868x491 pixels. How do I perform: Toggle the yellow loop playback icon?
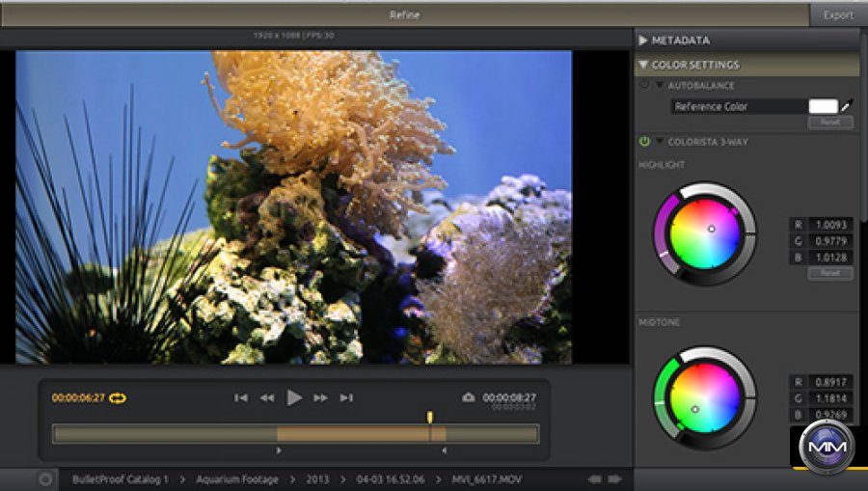[x=118, y=397]
